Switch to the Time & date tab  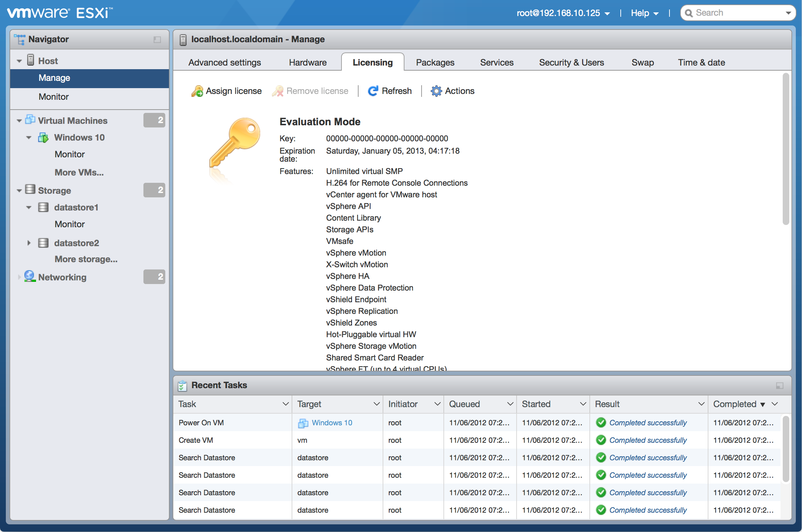[x=701, y=63]
